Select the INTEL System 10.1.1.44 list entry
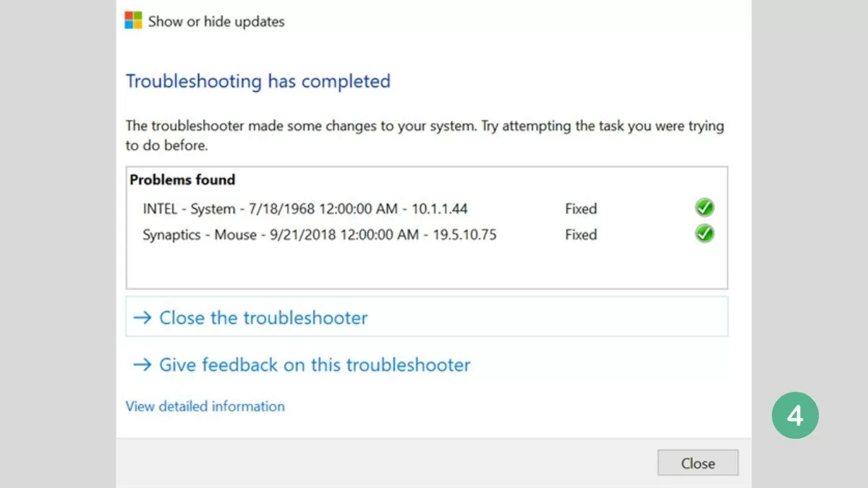The height and width of the screenshot is (488, 868). 304,208
